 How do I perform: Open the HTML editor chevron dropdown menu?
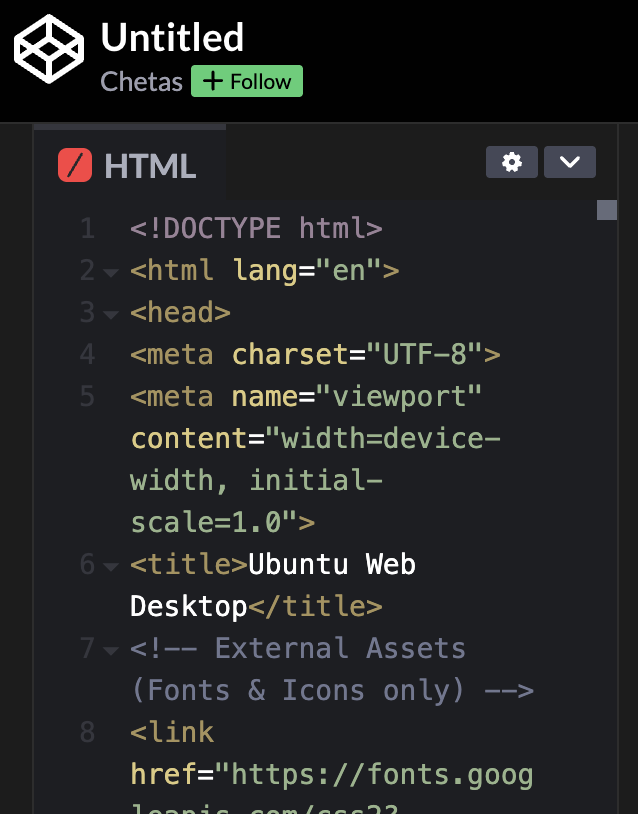tap(570, 162)
